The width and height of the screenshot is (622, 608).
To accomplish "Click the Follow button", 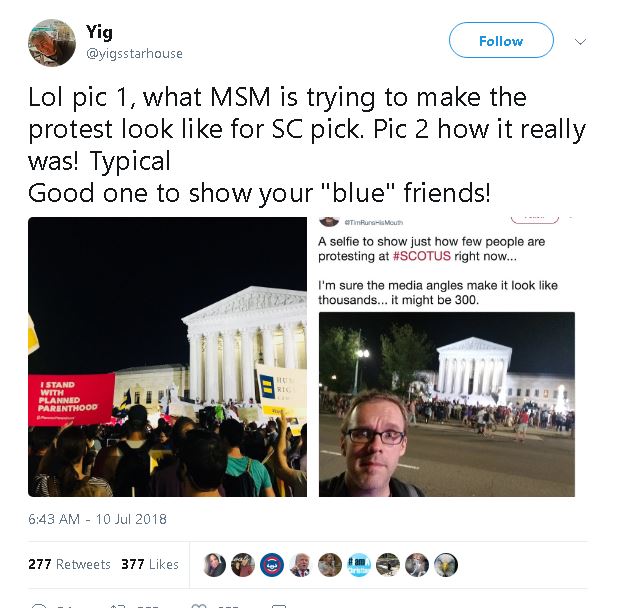I will click(501, 40).
